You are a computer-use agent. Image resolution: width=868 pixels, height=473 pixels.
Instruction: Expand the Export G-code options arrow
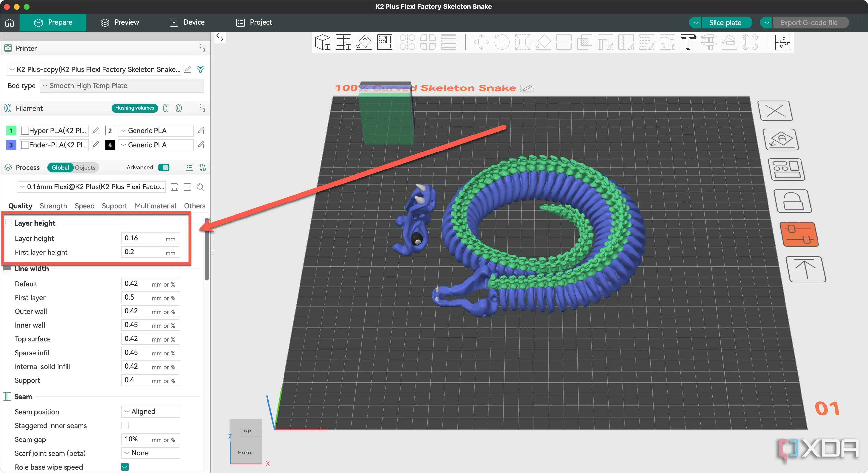[767, 23]
